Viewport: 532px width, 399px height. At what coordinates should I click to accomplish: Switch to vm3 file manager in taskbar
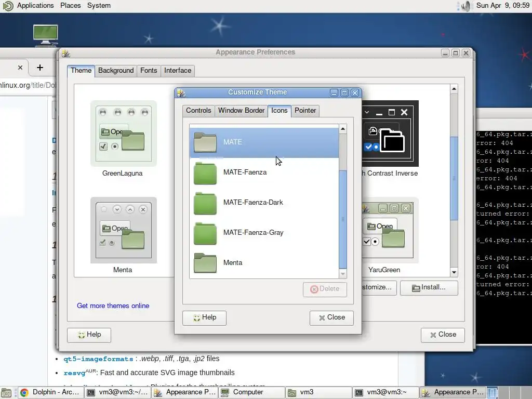pos(318,393)
